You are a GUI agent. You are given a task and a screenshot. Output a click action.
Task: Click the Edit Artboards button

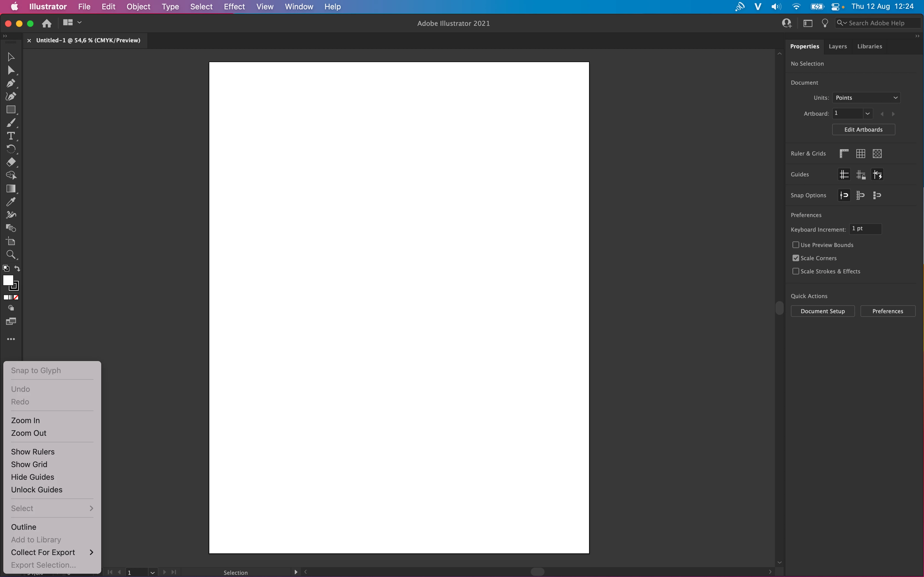coord(863,130)
